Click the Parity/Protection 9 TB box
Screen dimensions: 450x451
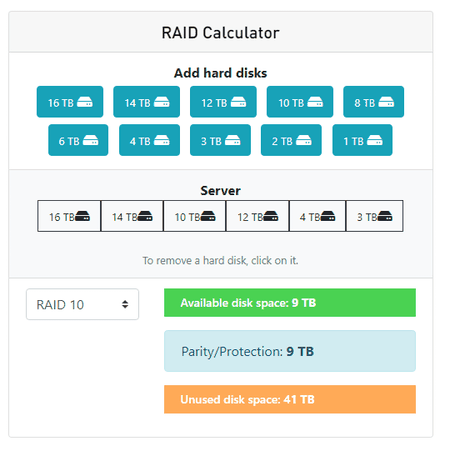[x=290, y=351]
